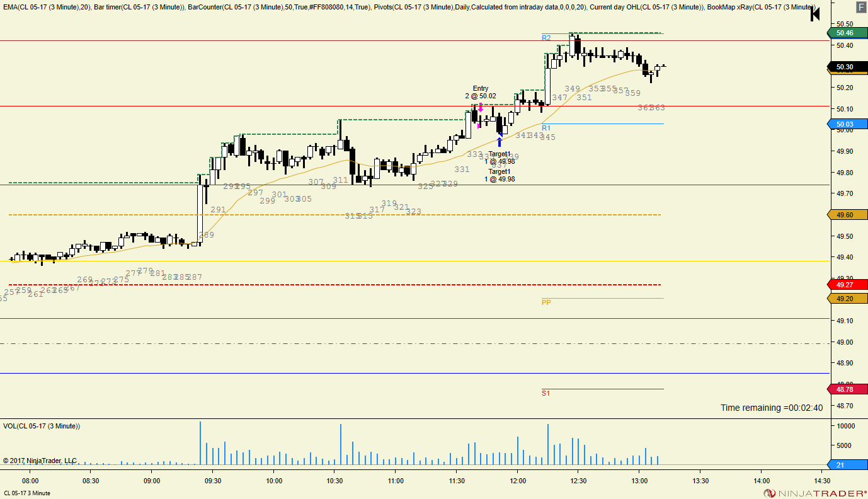
Task: Click the VOL(CL 05-17 (3 Minute)) label
Action: point(42,427)
